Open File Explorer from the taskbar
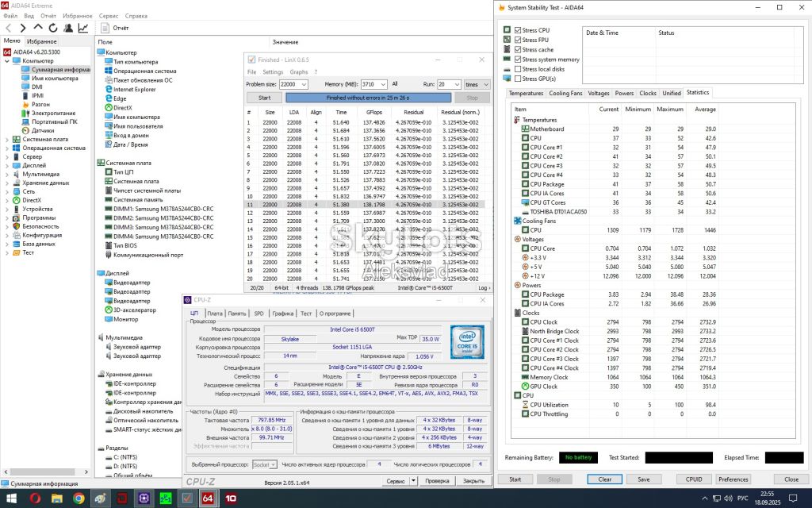812x508 pixels. 56,498
